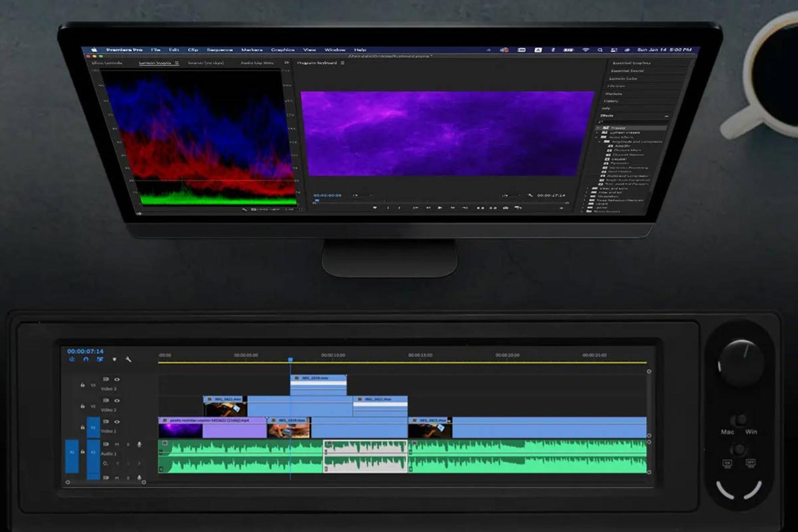Screen dimensions: 798x532
Task: Hide Video 1 track using eye icon
Action: tap(117, 422)
